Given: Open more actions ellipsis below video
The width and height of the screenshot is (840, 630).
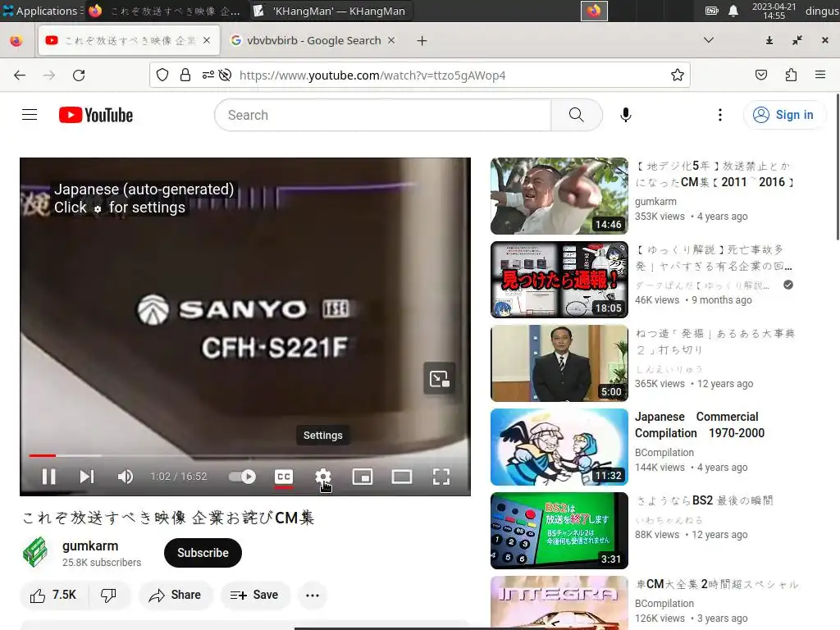Looking at the screenshot, I should pyautogui.click(x=313, y=596).
